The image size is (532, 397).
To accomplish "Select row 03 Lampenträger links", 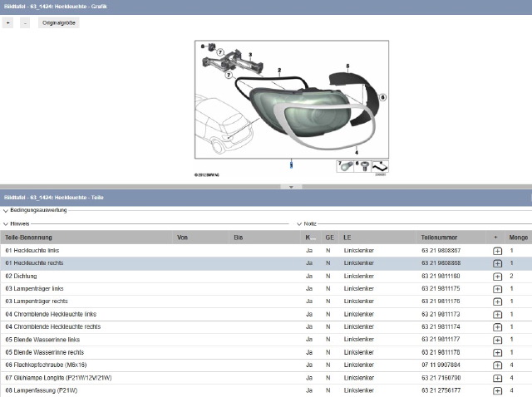I will (x=266, y=289).
